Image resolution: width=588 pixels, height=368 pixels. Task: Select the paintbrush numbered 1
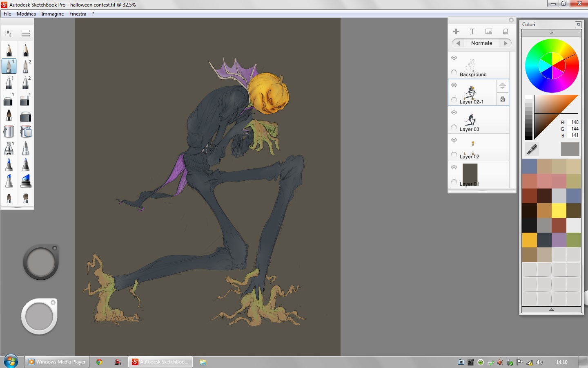pyautogui.click(x=9, y=66)
